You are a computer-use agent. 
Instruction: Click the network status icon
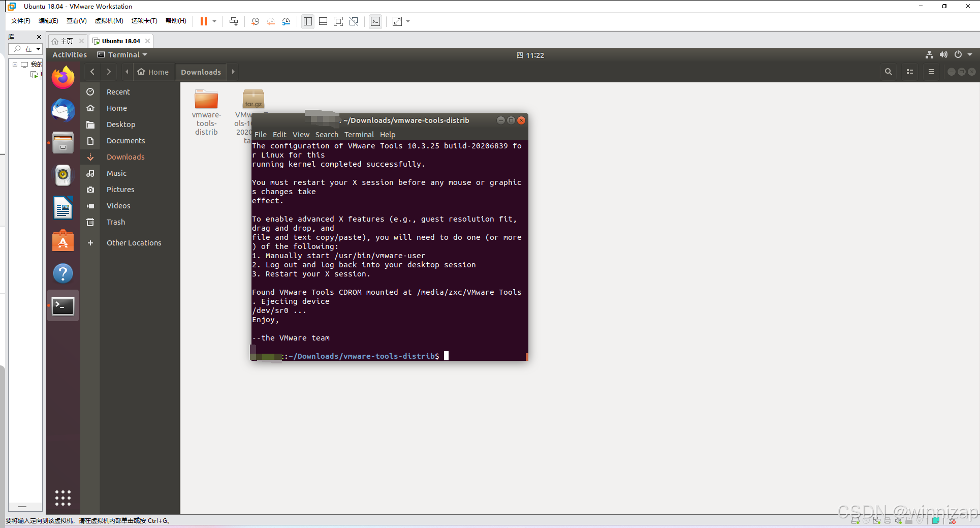[929, 55]
